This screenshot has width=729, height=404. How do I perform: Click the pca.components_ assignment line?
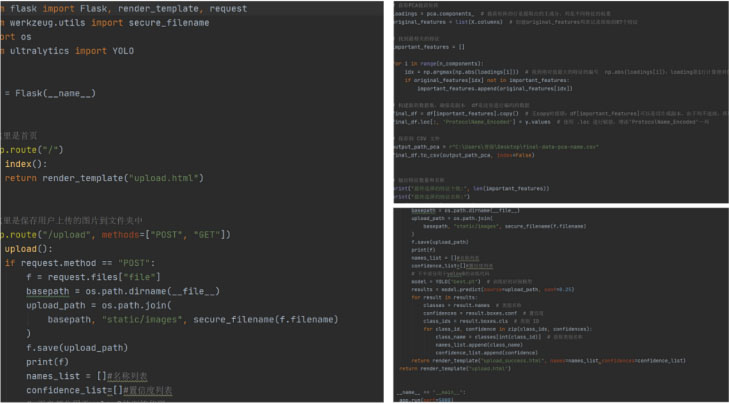[432, 15]
